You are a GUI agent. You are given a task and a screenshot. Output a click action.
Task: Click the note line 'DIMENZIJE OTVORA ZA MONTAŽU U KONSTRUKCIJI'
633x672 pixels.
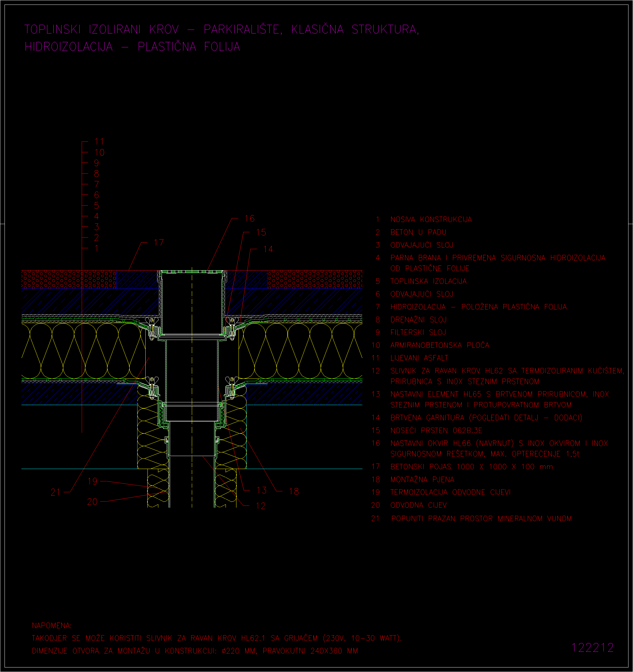(195, 651)
